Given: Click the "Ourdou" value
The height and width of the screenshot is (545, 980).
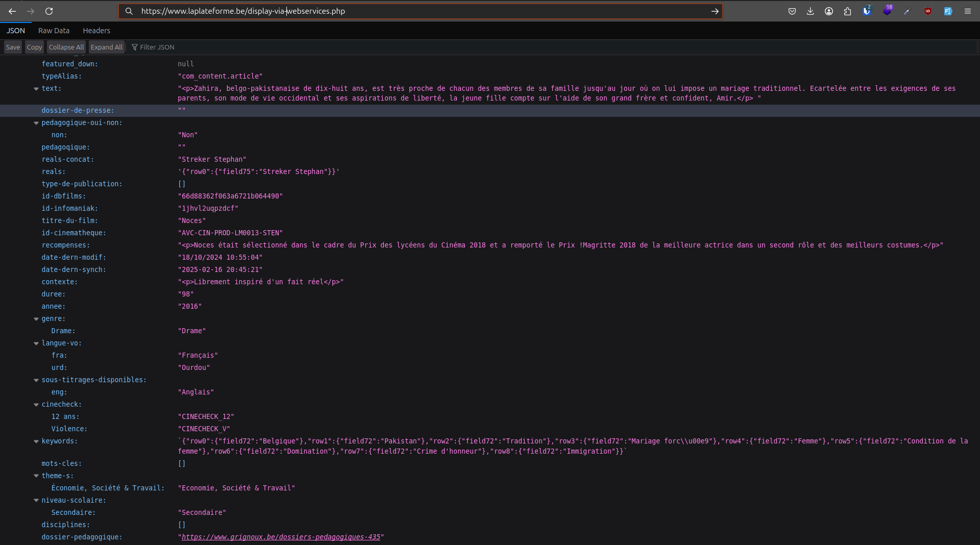Looking at the screenshot, I should pyautogui.click(x=194, y=367).
